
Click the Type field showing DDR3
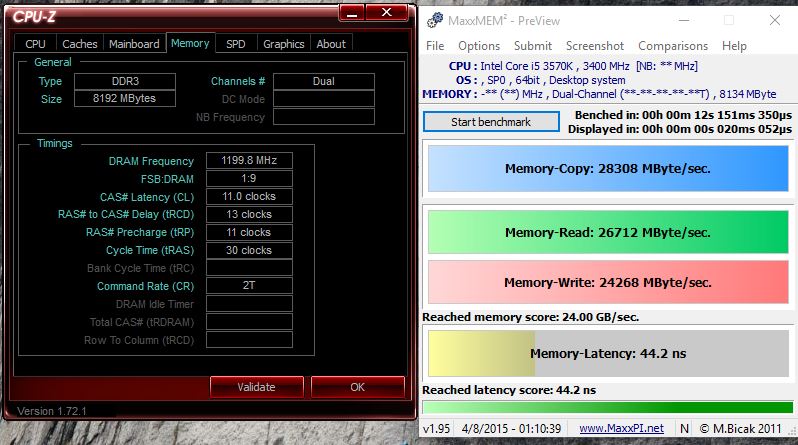tap(125, 81)
